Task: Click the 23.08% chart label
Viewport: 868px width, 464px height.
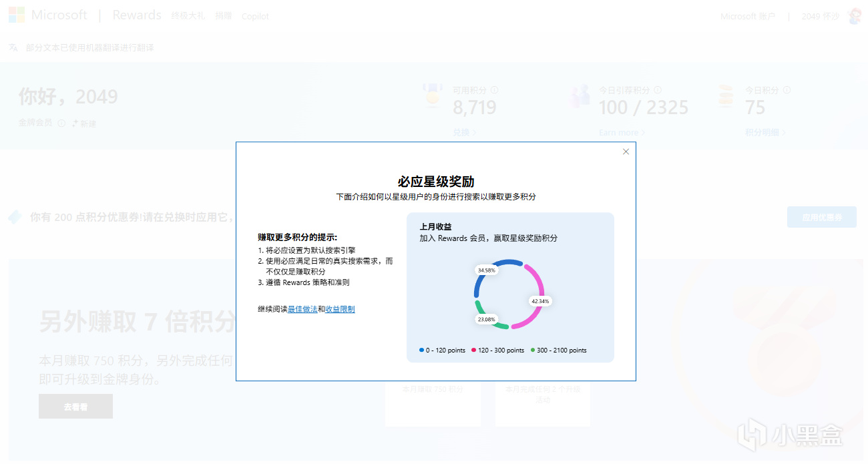Action: (x=487, y=319)
